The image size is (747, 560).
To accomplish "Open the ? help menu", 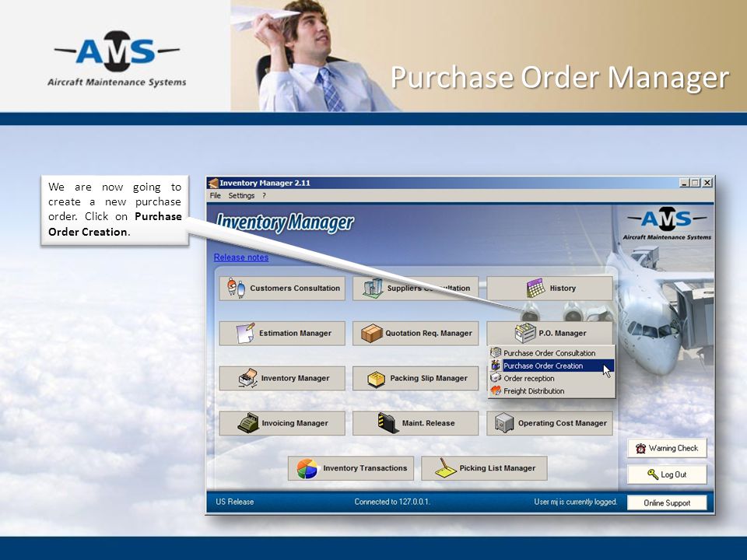I will pos(264,196).
